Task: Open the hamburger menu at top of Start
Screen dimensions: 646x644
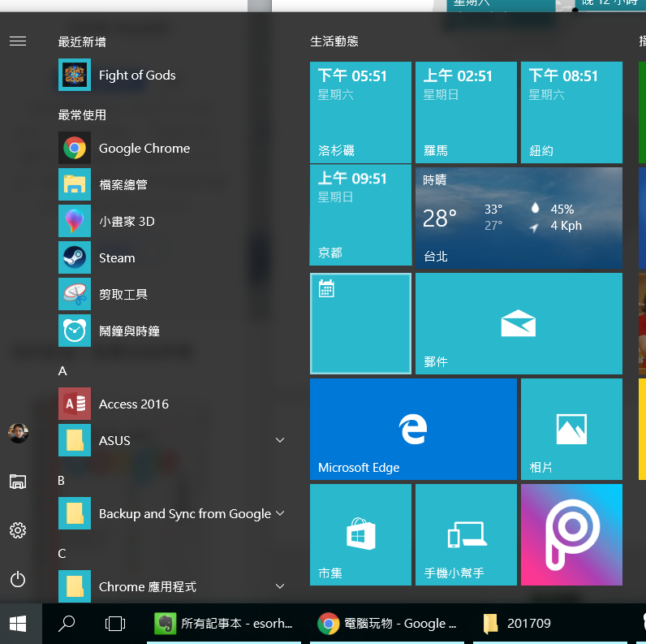Action: click(18, 41)
